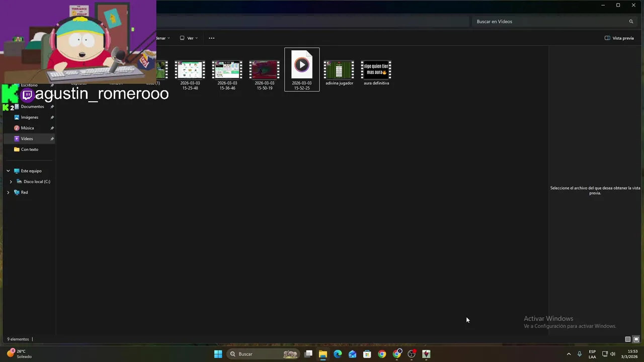The height and width of the screenshot is (362, 644).
Task: Open Task View from the taskbar
Action: 308,354
